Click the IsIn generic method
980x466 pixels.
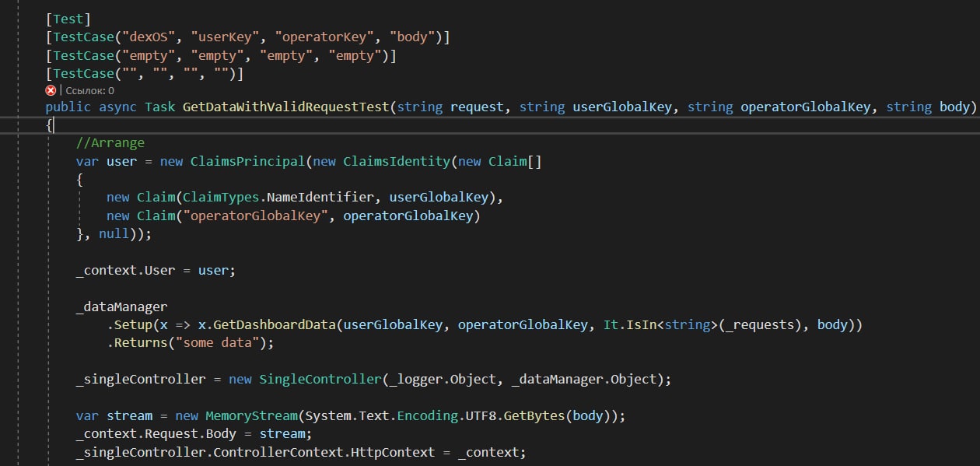click(x=642, y=325)
